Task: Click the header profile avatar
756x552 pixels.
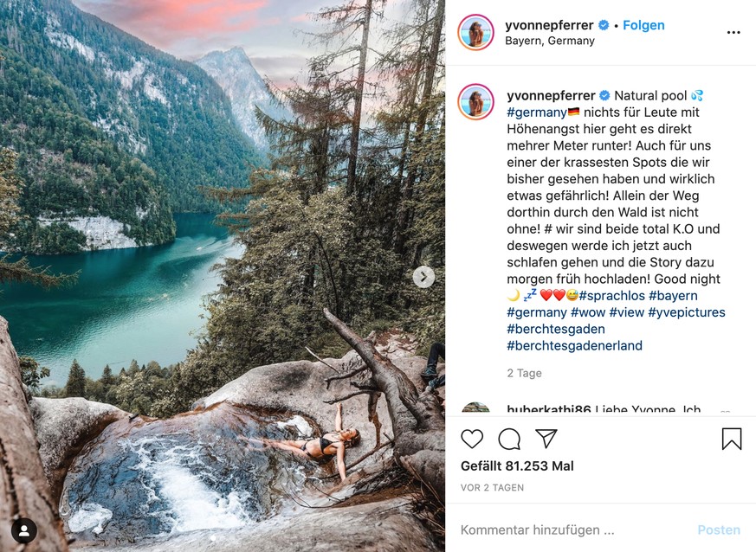Action: [x=475, y=33]
